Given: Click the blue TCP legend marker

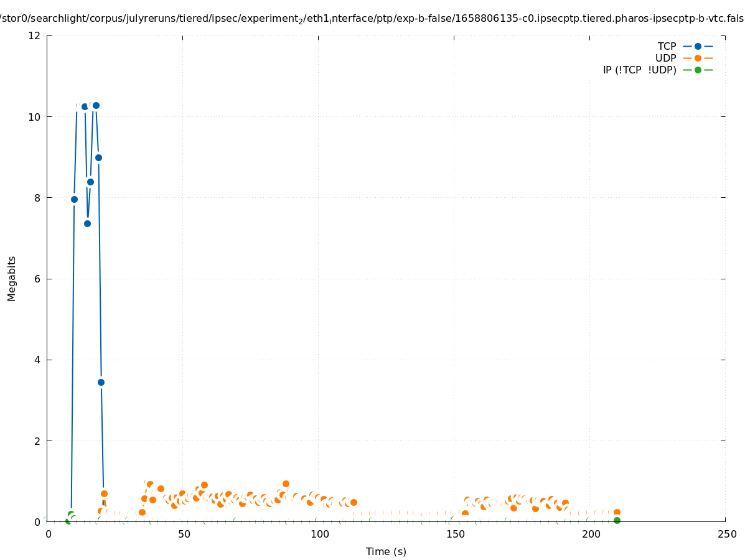Looking at the screenshot, I should (698, 46).
